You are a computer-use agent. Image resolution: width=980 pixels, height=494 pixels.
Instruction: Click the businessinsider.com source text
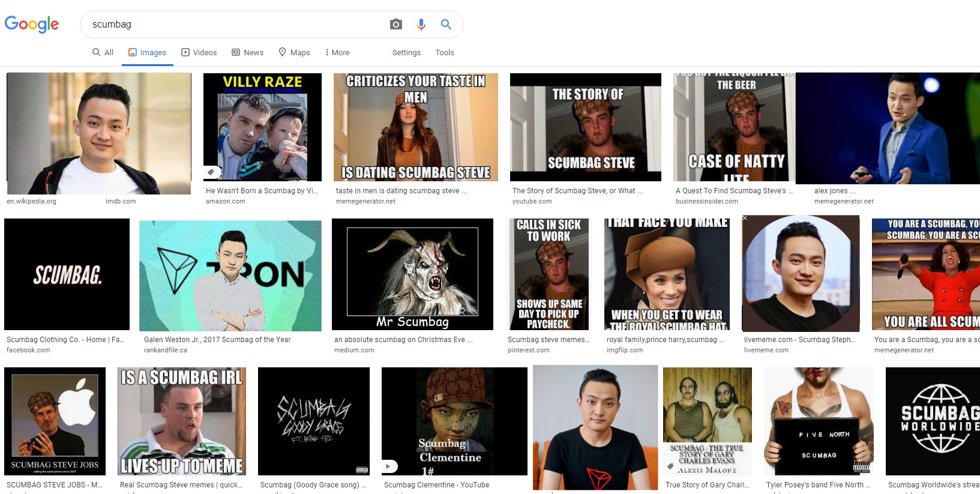(707, 201)
